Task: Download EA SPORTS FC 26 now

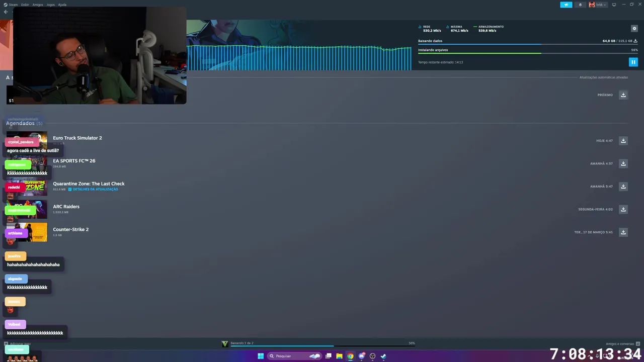Action: 623,163
